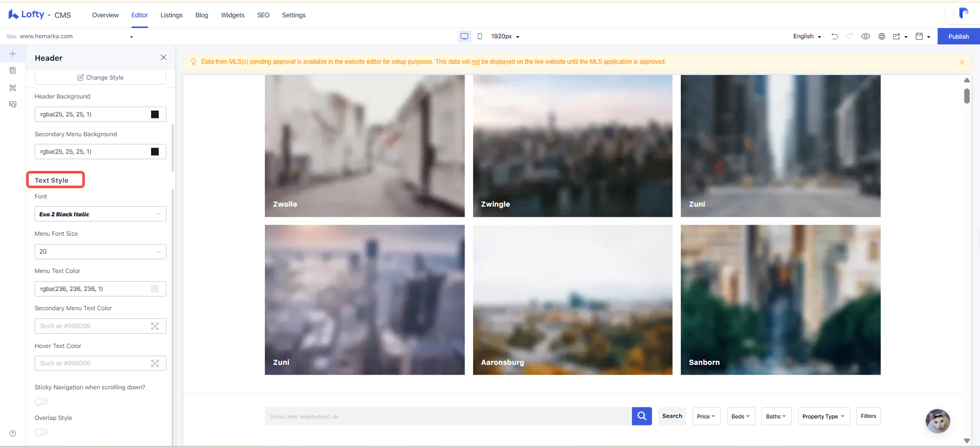Toggle Sticky Navigation when scrolling down
980x447 pixels.
(41, 402)
